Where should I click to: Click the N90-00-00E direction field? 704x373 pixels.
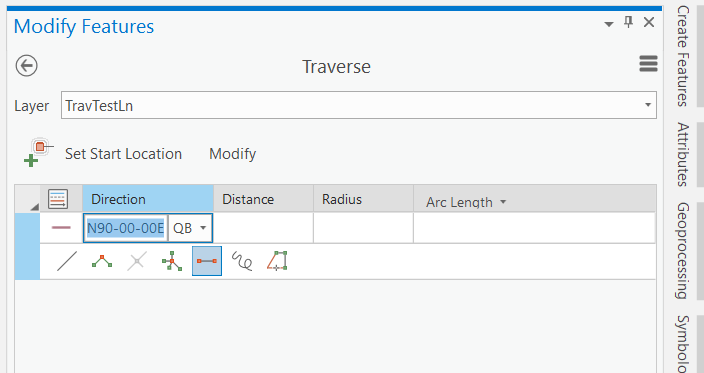tap(125, 228)
